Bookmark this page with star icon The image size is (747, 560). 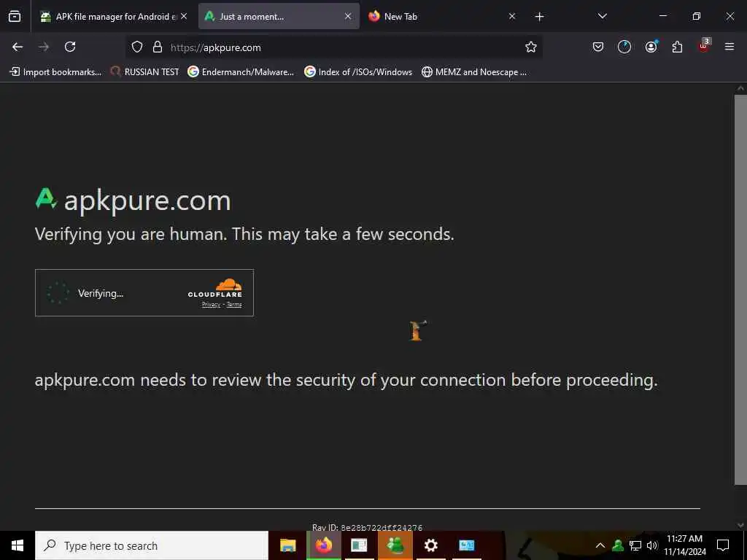[531, 47]
